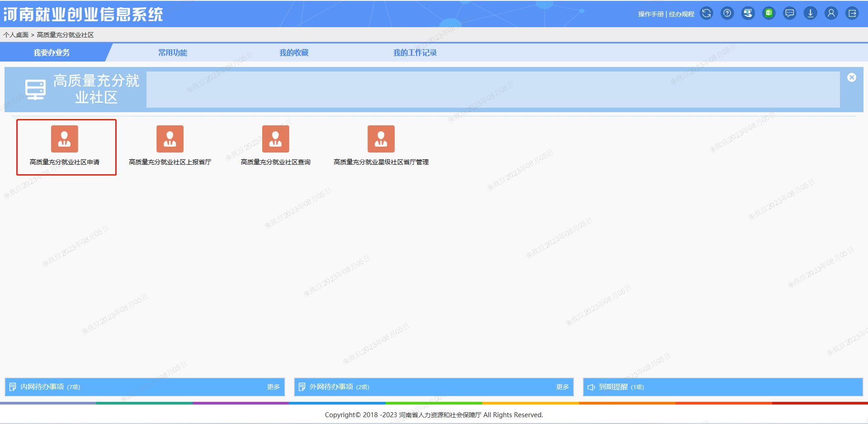Click the logout exit icon
The width and height of the screenshot is (868, 424).
(x=852, y=14)
